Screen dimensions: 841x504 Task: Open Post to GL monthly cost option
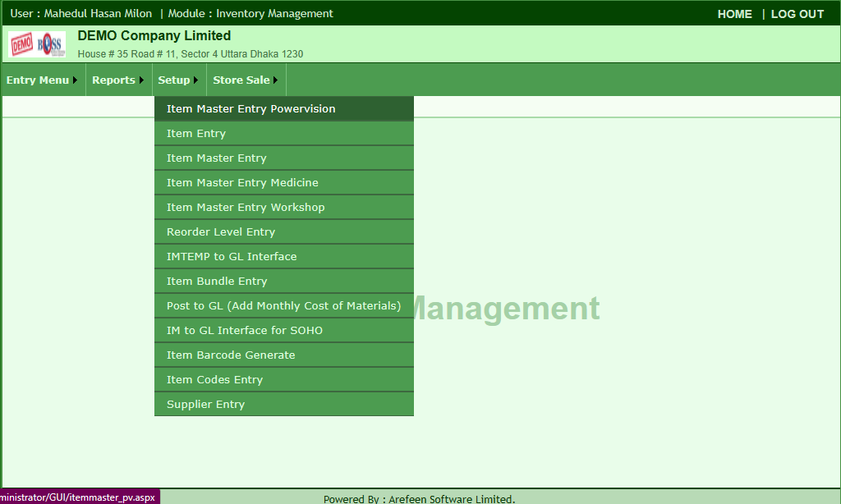(x=283, y=306)
